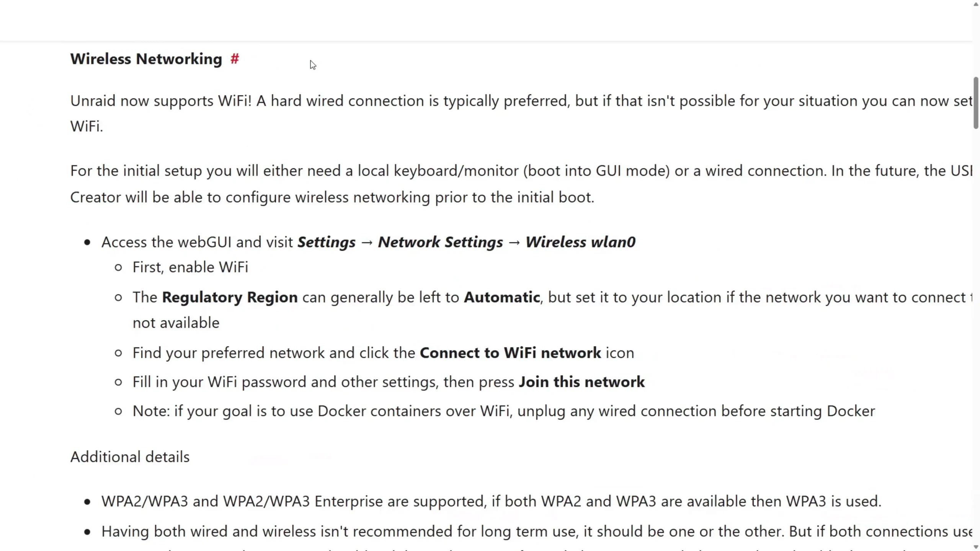
Task: Click the text 'Settings → Network Settings → Wireless wlan0'
Action: click(x=466, y=242)
